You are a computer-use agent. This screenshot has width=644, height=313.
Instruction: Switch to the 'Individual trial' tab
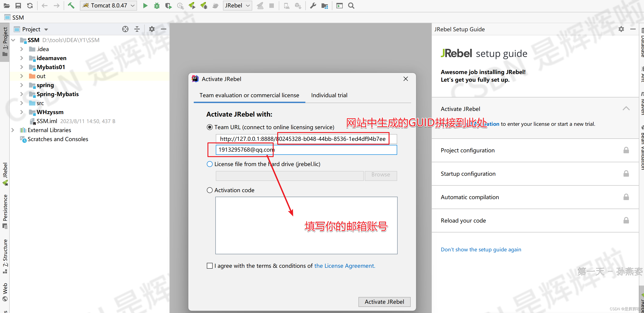point(329,95)
